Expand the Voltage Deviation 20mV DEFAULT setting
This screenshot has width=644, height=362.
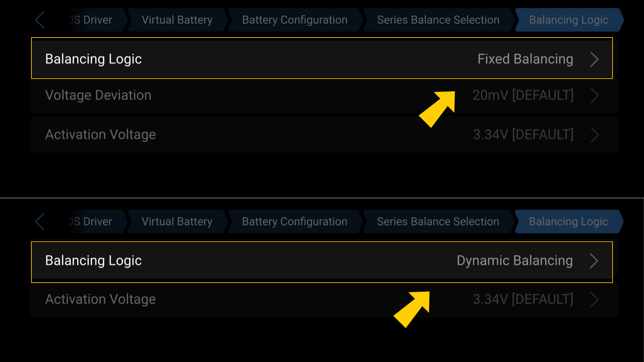click(x=322, y=96)
